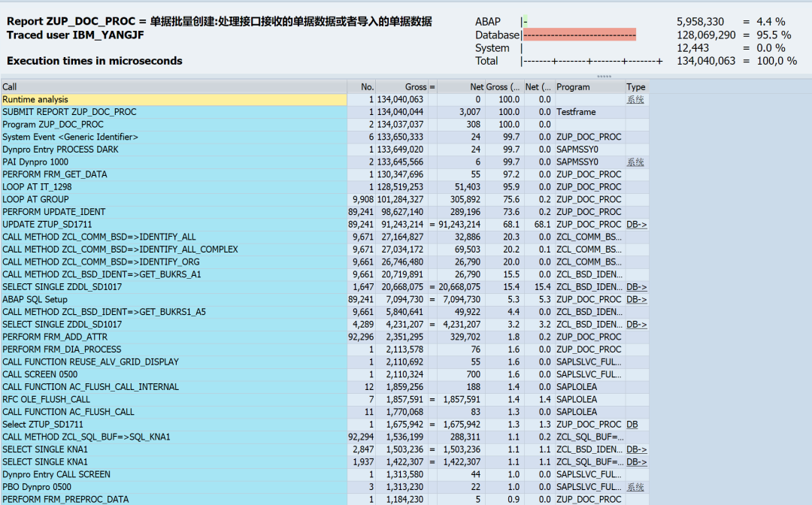Select PERFORM FRM_PREPROC_DATA call
Viewport: 812px width, 505px height.
[x=65, y=499]
